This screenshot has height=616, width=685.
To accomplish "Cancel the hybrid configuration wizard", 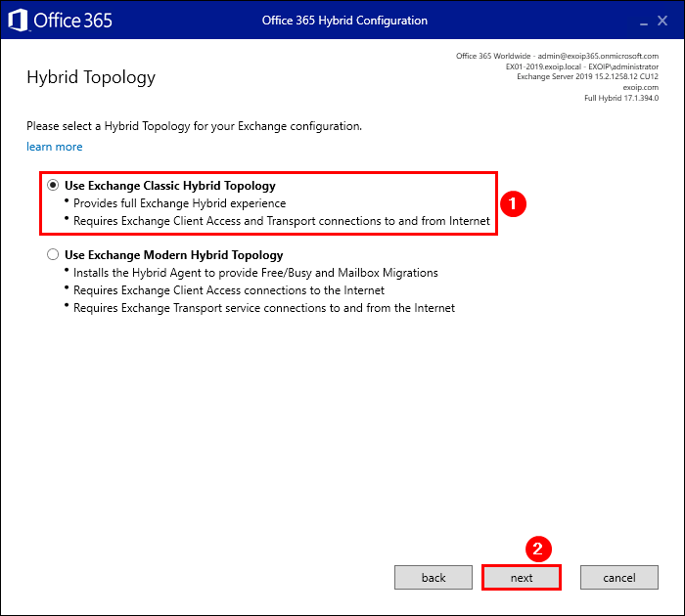I will (x=619, y=578).
